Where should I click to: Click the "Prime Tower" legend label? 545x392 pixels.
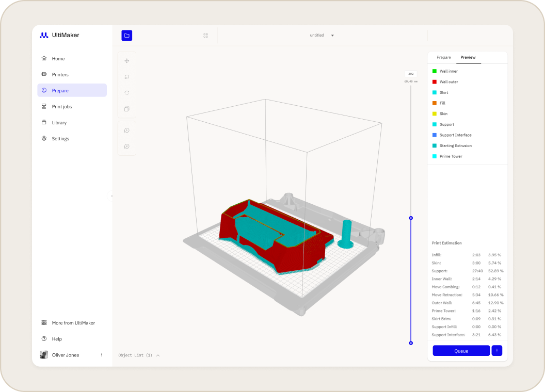pos(451,156)
